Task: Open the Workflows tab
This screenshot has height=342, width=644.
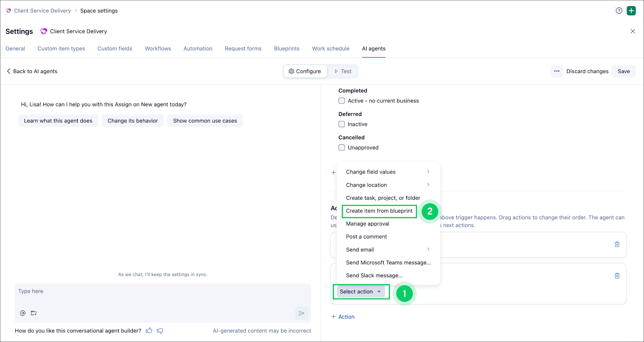Action: [x=158, y=49]
